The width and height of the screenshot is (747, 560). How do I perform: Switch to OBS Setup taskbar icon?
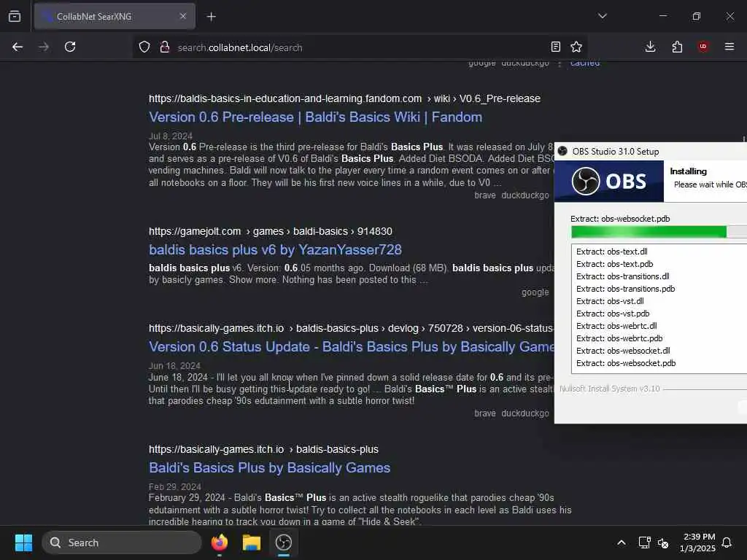coord(284,542)
